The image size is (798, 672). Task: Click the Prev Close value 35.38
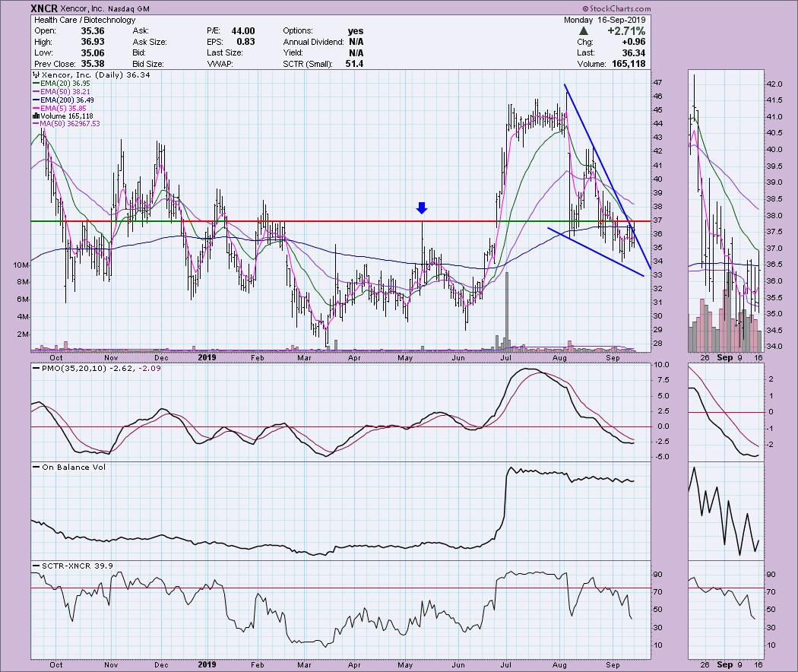point(93,64)
